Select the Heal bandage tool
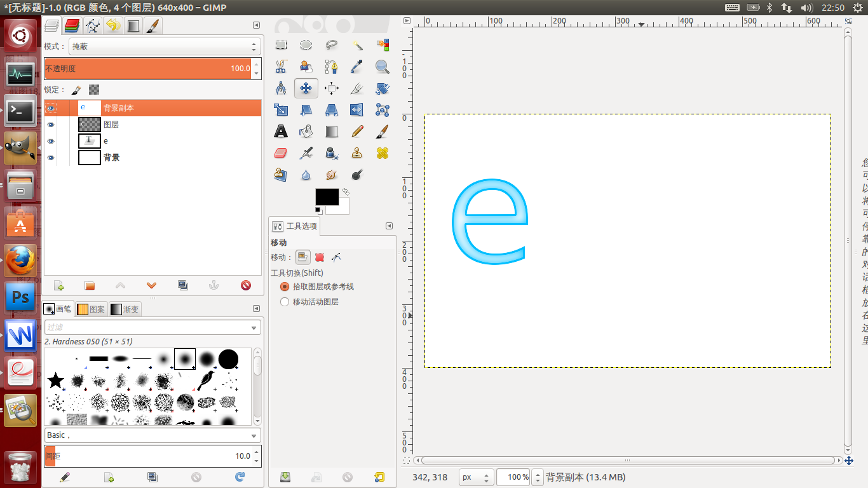This screenshot has width=868, height=488. (382, 153)
